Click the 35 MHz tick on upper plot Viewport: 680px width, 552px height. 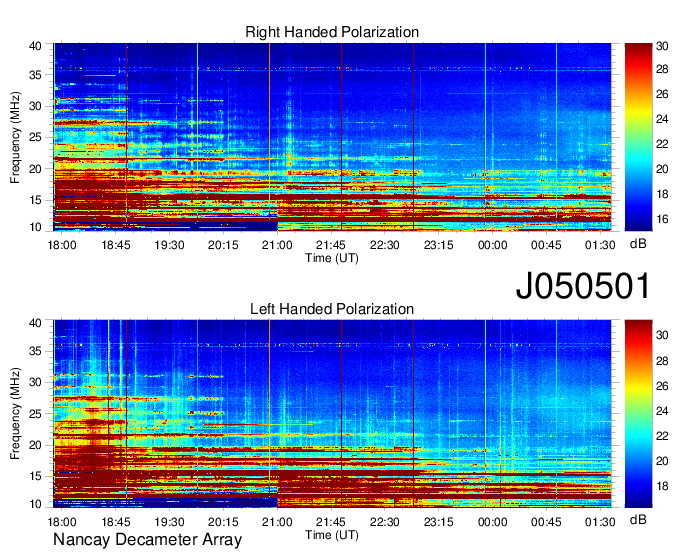tap(36, 75)
